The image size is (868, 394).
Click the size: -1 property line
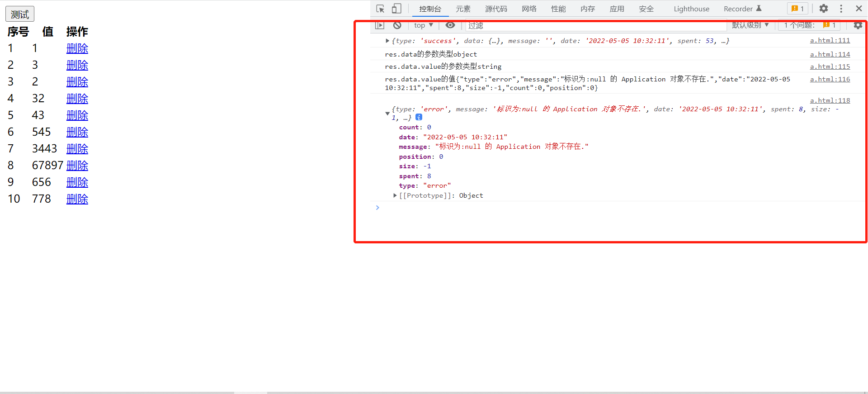415,166
